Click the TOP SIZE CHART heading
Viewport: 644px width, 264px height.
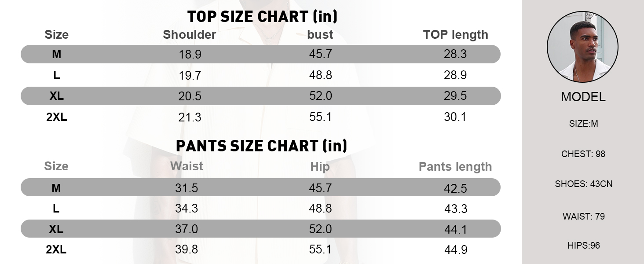coord(262,17)
